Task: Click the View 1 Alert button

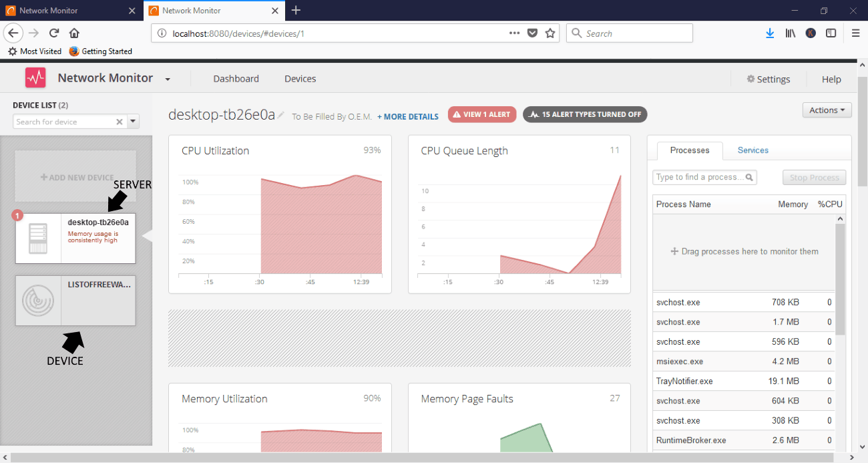Action: pos(482,114)
